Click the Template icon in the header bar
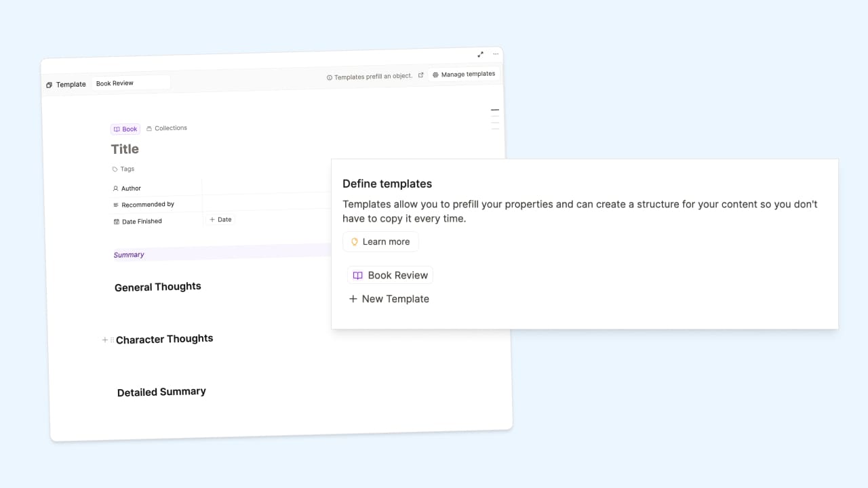The image size is (868, 488). pos(50,85)
